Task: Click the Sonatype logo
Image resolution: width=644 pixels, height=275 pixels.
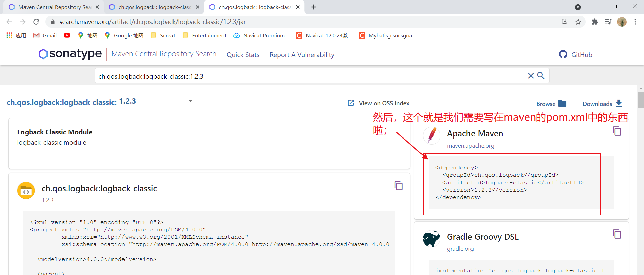Action: tap(70, 54)
